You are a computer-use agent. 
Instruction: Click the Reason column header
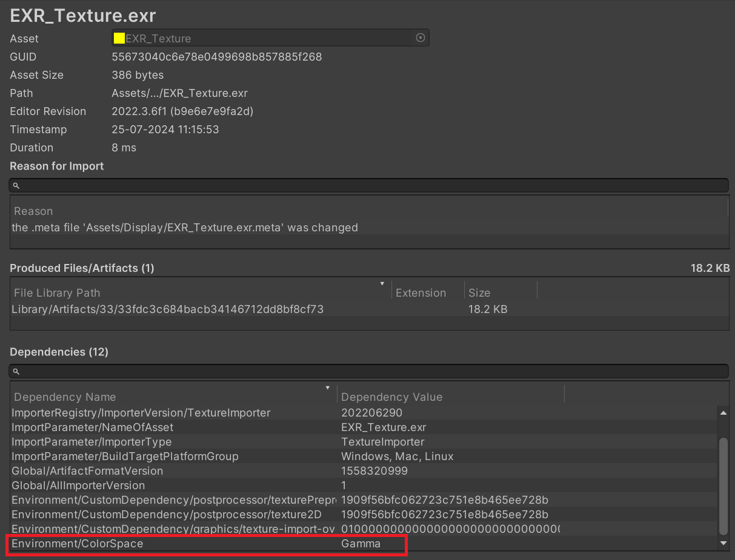tap(33, 211)
